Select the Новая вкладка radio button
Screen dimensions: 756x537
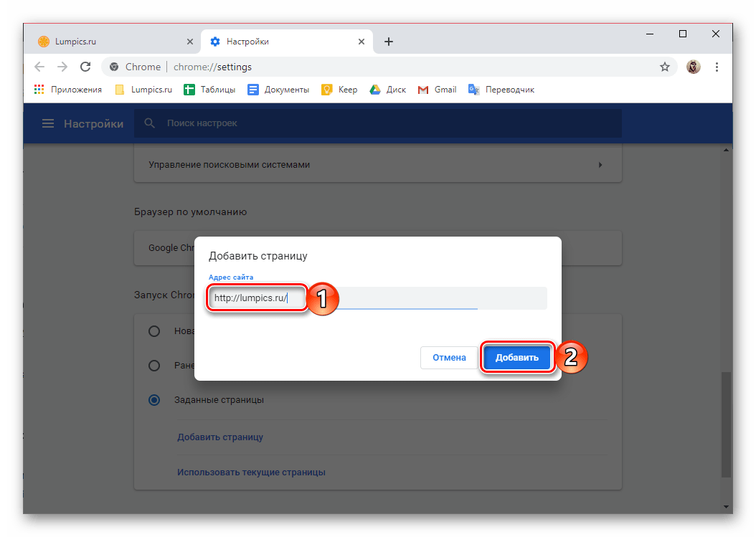tap(154, 331)
